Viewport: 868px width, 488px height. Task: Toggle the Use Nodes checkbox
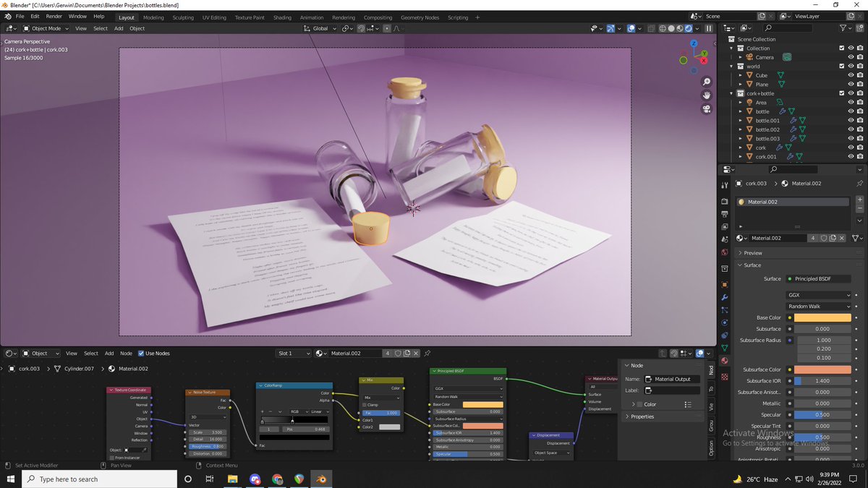tap(141, 353)
